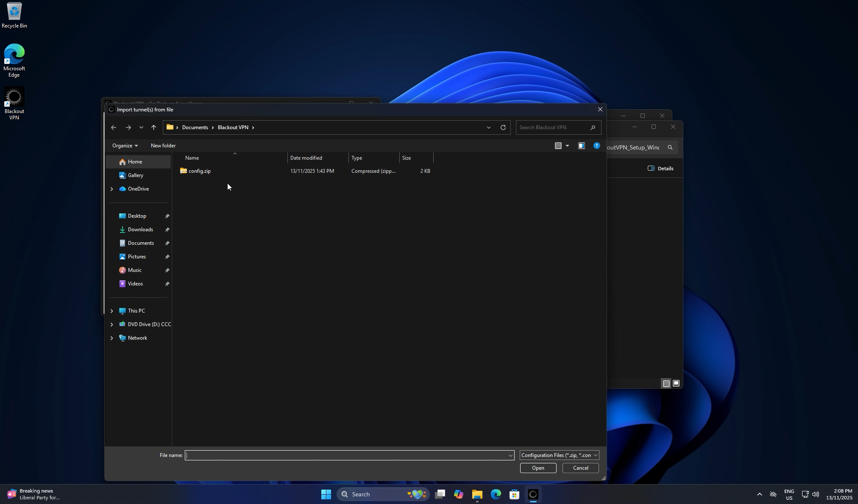Open the Organize dropdown menu
The width and height of the screenshot is (858, 504).
pos(124,146)
